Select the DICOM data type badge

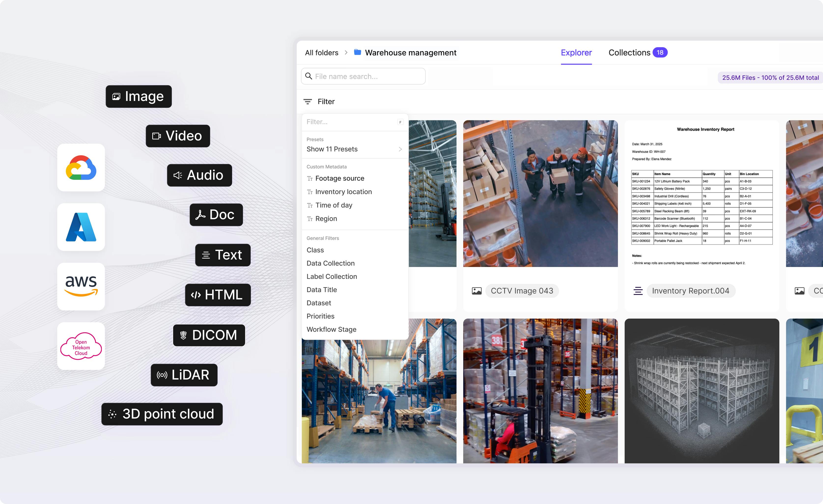coord(209,335)
